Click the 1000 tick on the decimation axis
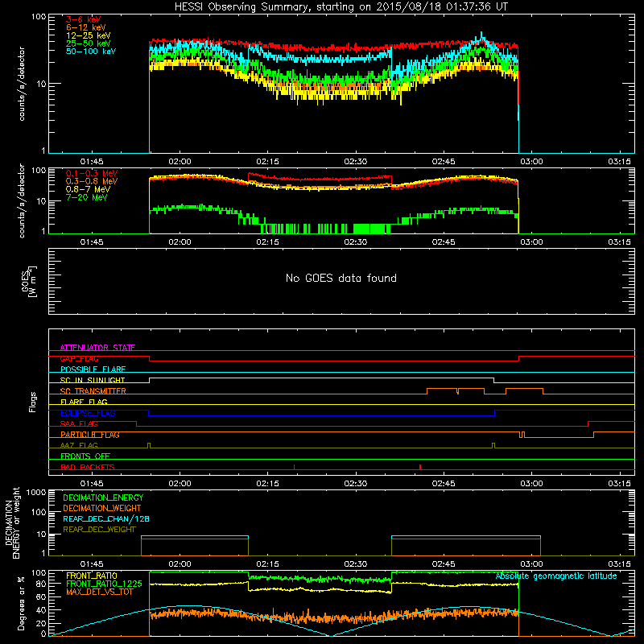 36,493
